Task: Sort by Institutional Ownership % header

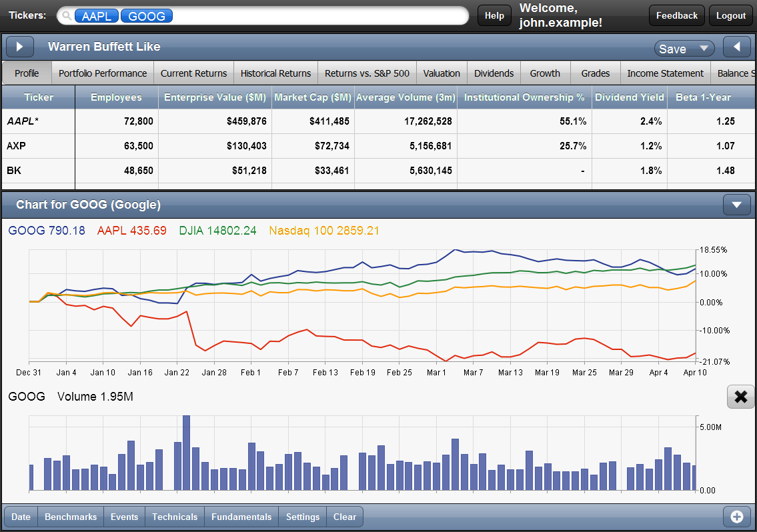Action: click(524, 97)
